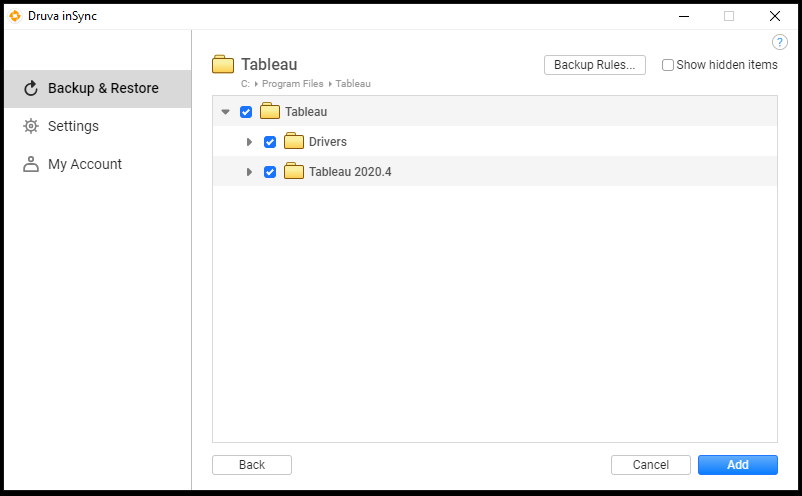This screenshot has height=496, width=802.
Task: Click Program Files in the breadcrumb path
Action: [x=292, y=84]
